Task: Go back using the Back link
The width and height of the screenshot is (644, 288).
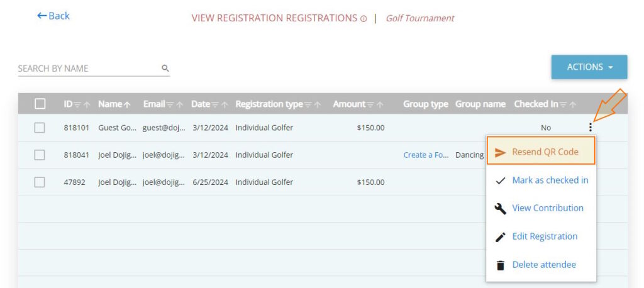Action: [x=53, y=16]
